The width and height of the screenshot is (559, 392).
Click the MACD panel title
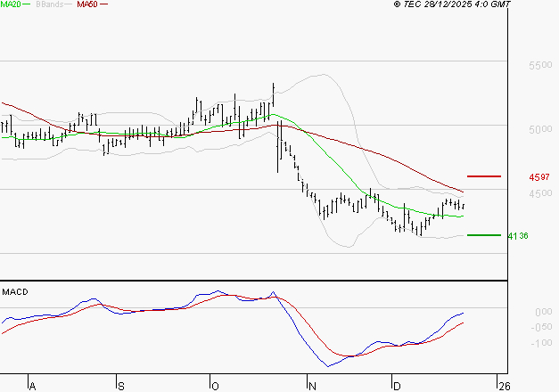15,292
